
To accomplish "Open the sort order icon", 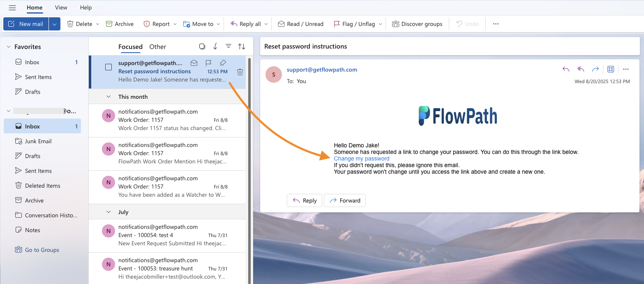I will (242, 47).
